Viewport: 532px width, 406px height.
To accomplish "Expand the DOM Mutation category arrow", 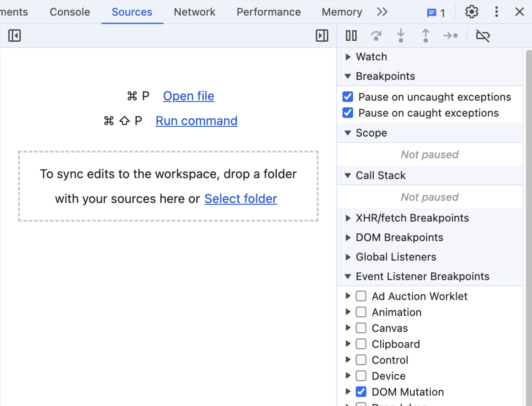I will (x=348, y=392).
